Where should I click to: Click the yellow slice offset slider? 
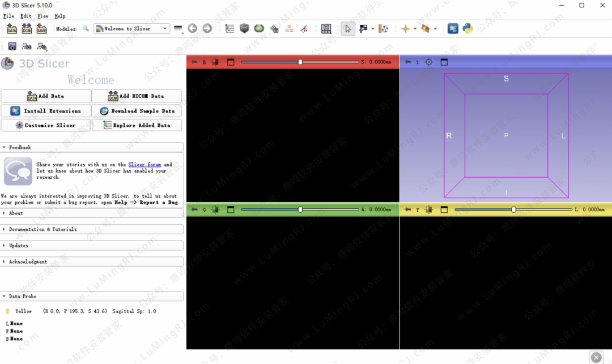513,209
